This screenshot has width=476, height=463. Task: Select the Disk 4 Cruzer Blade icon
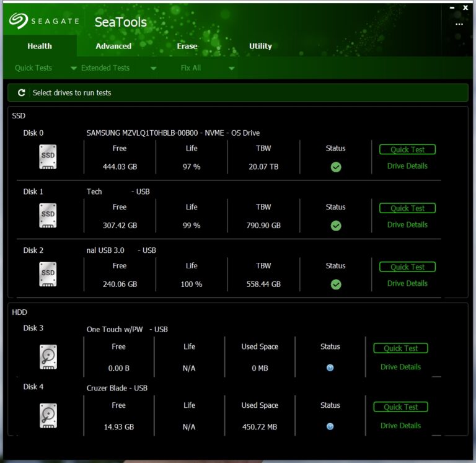click(48, 417)
